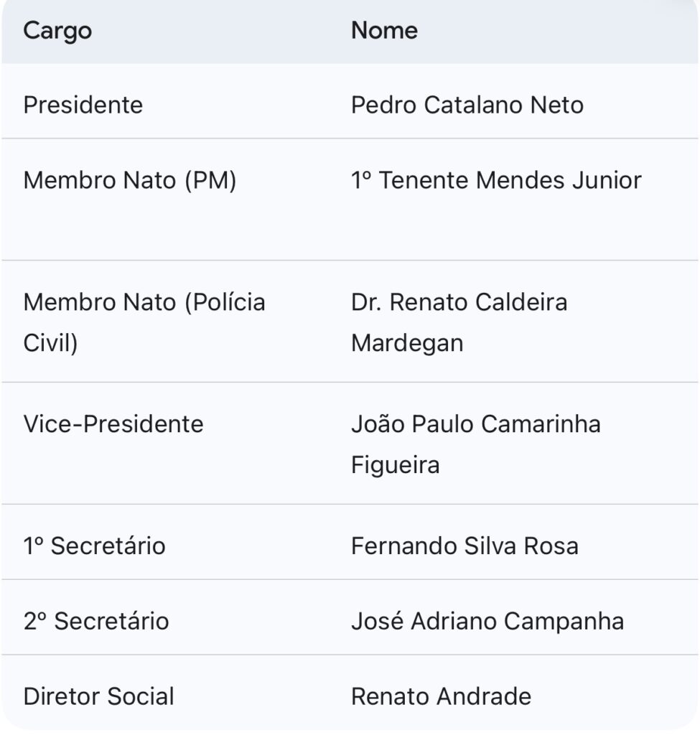Select the name José Adriano Campanha
Screen dimensions: 700x735
(487, 621)
